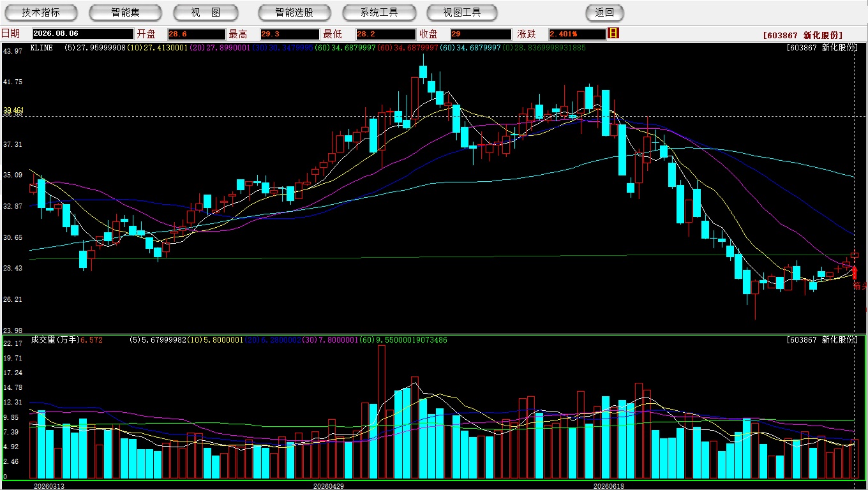This screenshot has width=868, height=490.
Task: Click the 涨跌 value field 2.401%
Action: (x=577, y=34)
